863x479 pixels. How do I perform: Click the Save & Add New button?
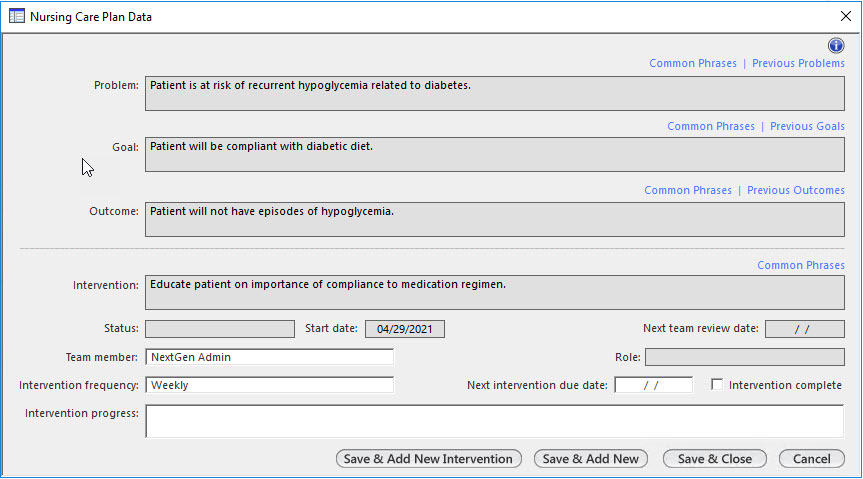[591, 459]
